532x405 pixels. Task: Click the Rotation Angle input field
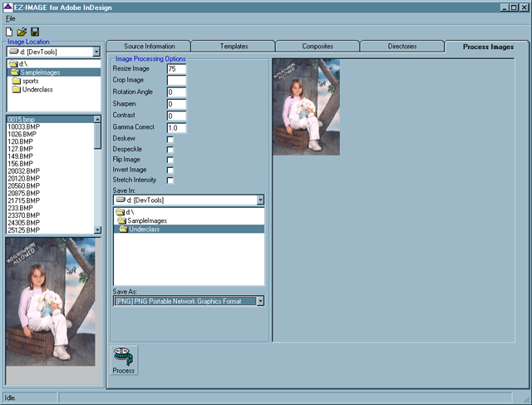176,92
